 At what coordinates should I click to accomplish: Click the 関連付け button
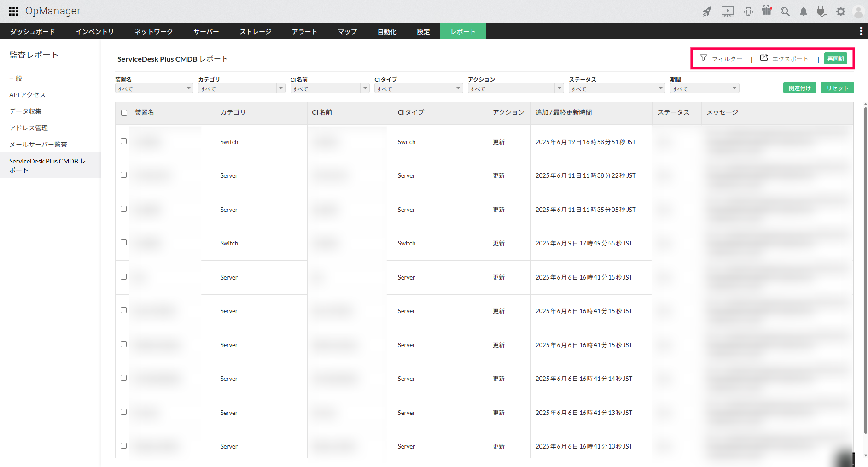click(x=800, y=88)
